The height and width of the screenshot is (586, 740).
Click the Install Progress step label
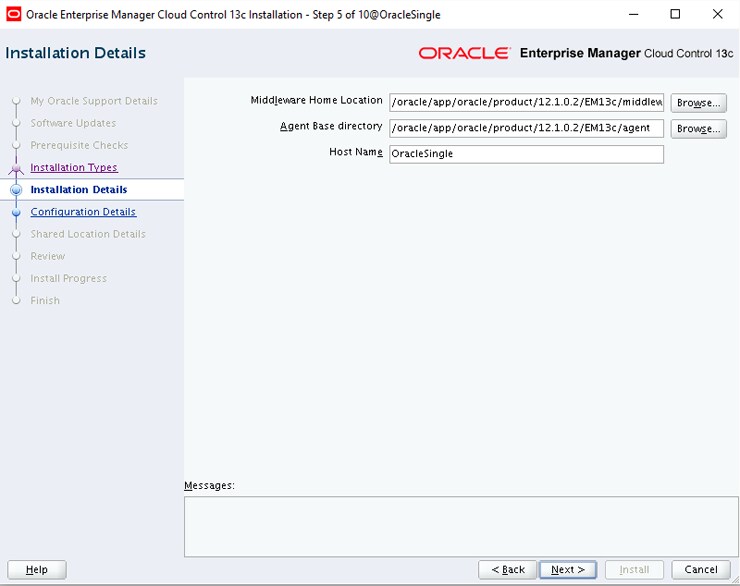68,278
